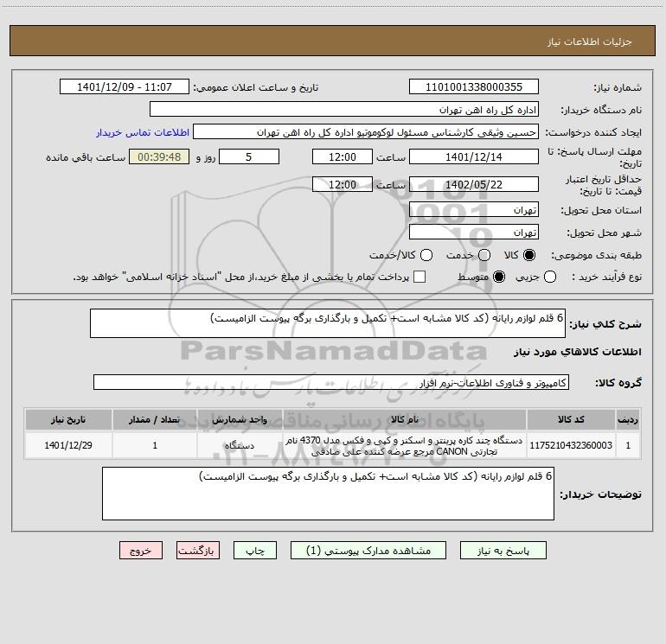Click the unit cell دستگاه
Viewport: 666px width, 644px height.
pyautogui.click(x=240, y=445)
